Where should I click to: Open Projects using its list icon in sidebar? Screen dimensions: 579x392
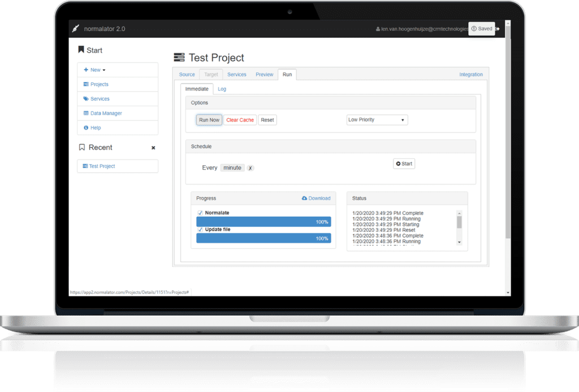87,84
